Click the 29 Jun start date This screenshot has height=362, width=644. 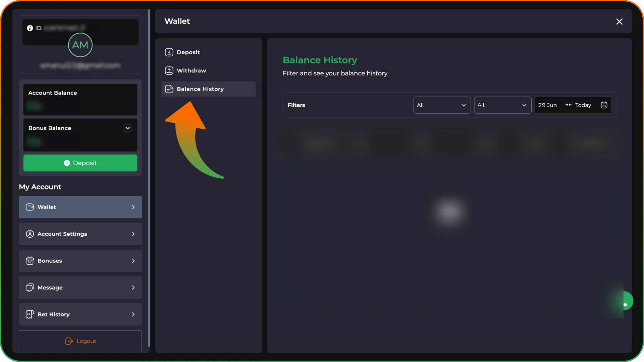[x=547, y=105]
